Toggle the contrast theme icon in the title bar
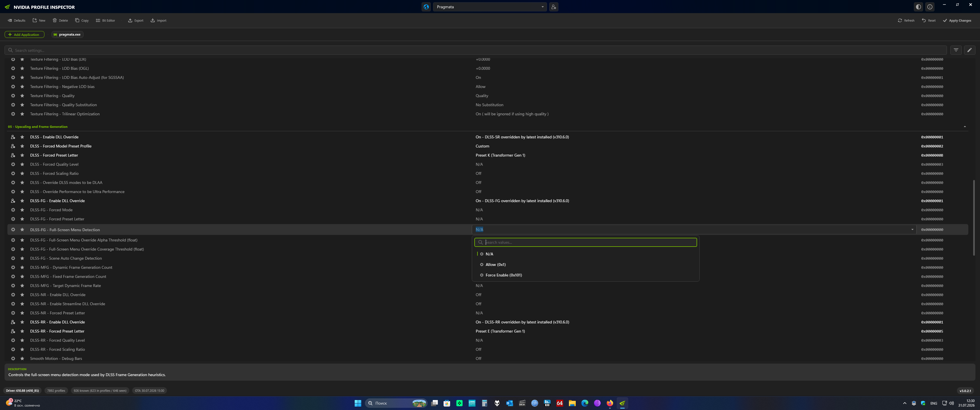The image size is (980, 410). pyautogui.click(x=918, y=7)
